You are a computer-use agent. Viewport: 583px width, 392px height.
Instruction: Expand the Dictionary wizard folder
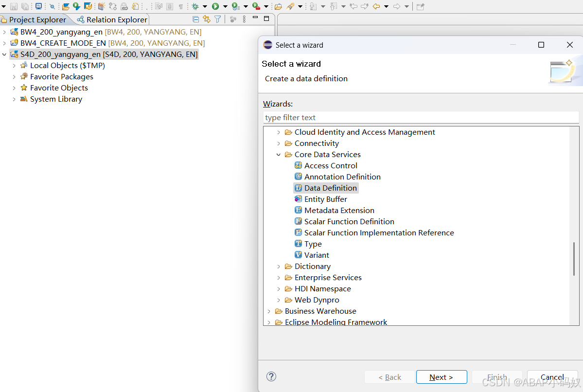(279, 267)
